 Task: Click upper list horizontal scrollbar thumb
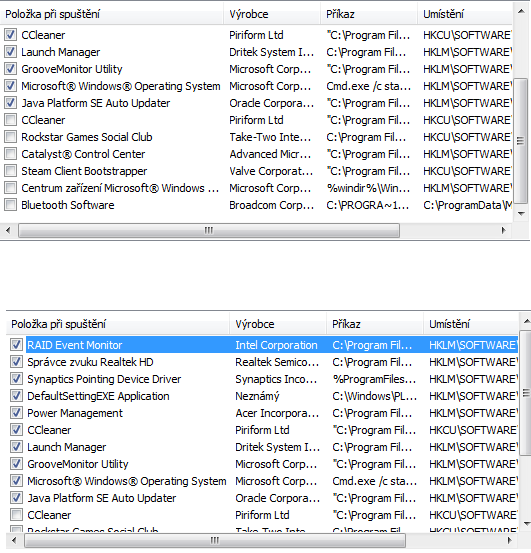(x=209, y=230)
